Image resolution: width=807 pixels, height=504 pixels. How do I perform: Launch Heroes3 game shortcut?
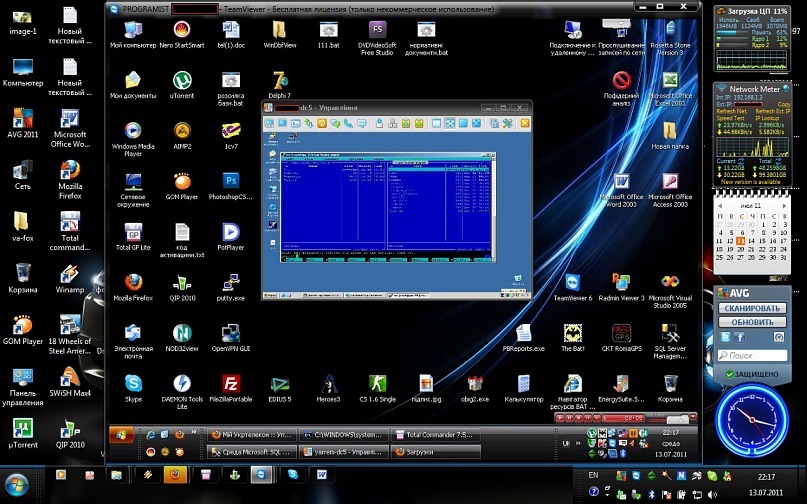(329, 384)
